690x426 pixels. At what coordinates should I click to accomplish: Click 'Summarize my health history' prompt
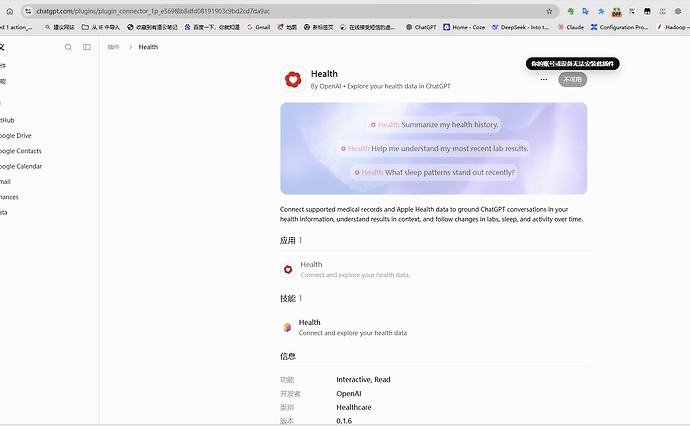point(434,125)
